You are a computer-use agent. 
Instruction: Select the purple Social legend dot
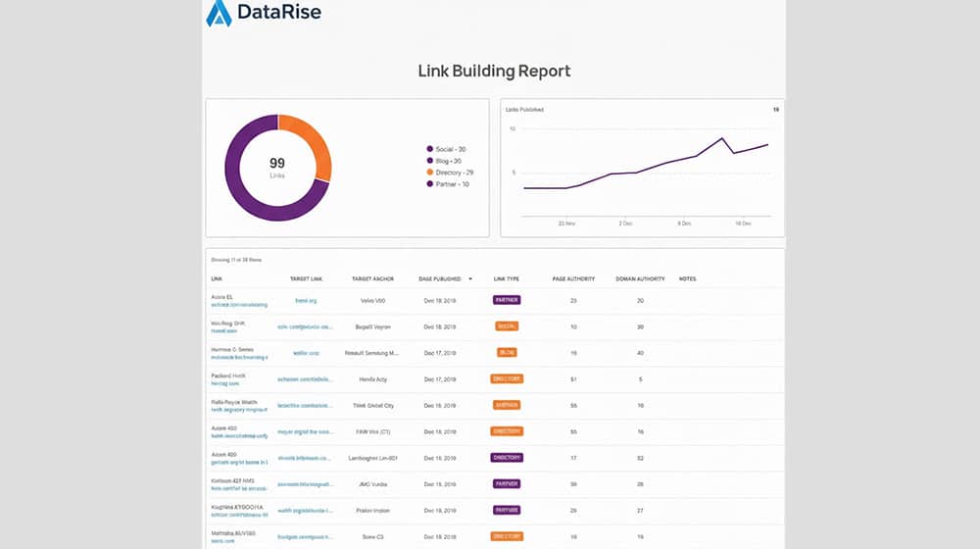[x=429, y=149]
